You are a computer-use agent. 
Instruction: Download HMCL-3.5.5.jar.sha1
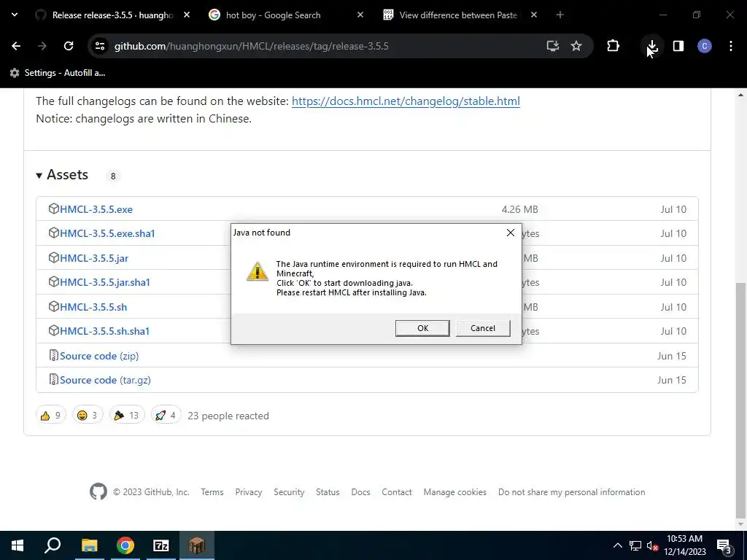coord(105,282)
